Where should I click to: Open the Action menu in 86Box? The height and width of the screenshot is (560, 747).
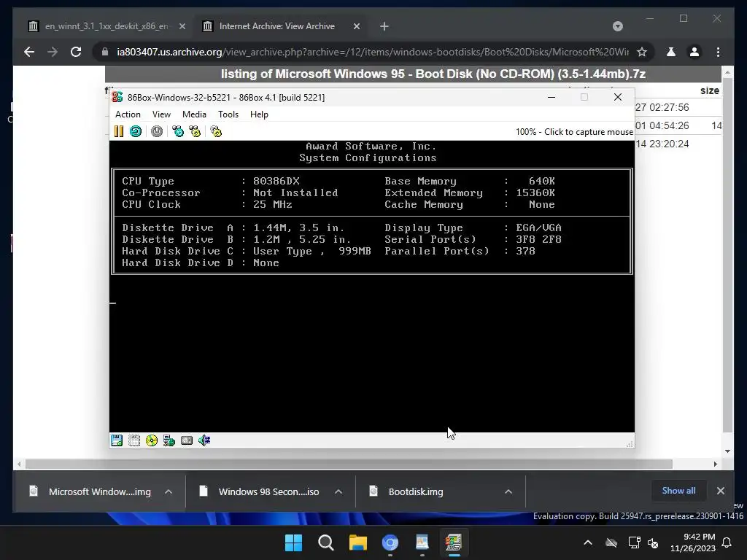point(128,114)
